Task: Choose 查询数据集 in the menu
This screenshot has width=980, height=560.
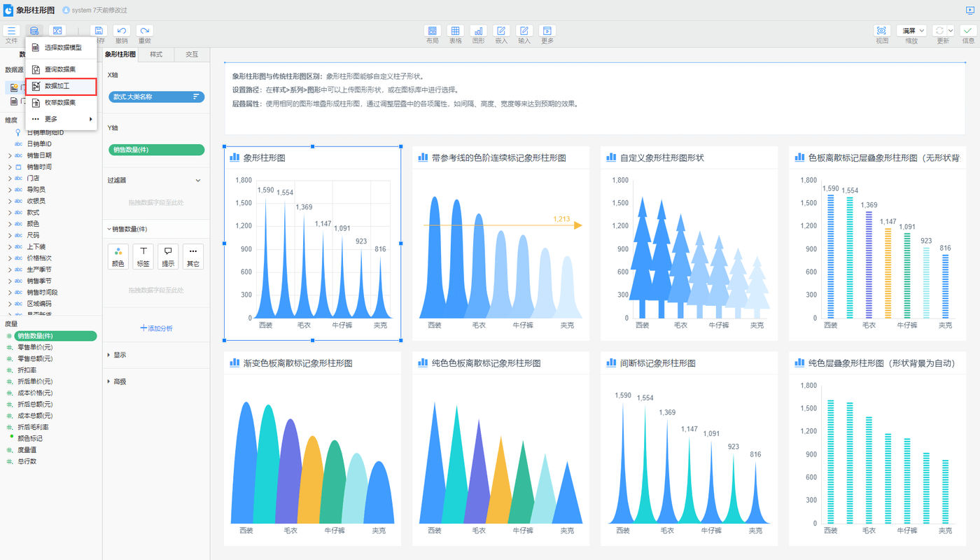Action: [59, 69]
